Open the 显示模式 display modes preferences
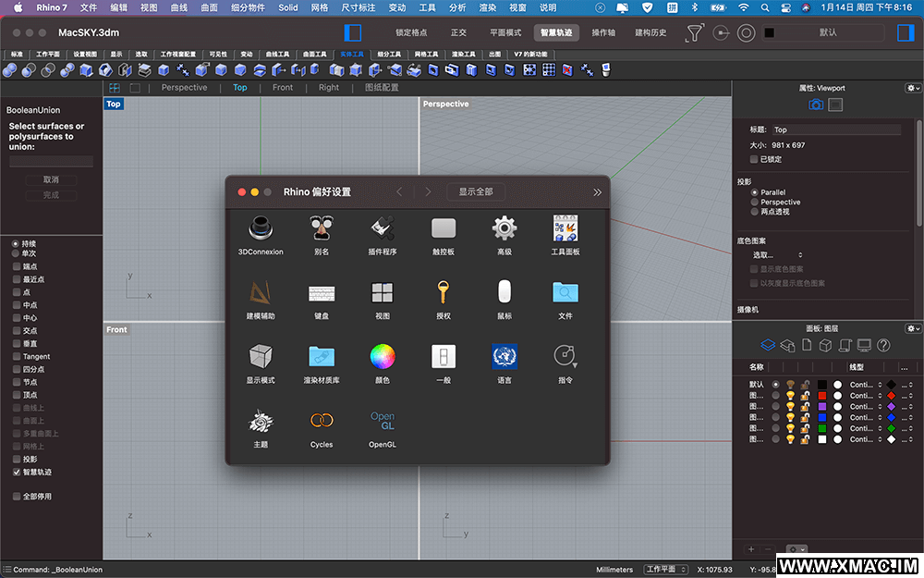The width and height of the screenshot is (924, 578). point(261,363)
